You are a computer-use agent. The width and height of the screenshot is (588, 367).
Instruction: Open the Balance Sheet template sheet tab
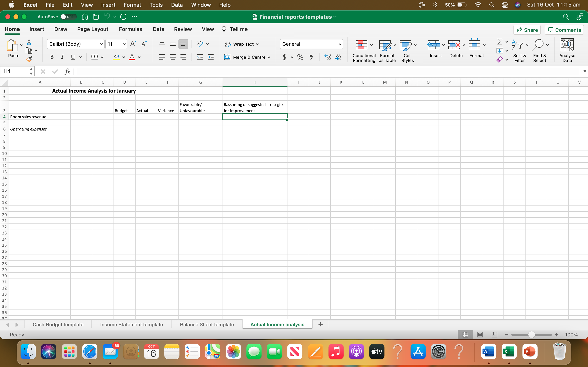207,324
